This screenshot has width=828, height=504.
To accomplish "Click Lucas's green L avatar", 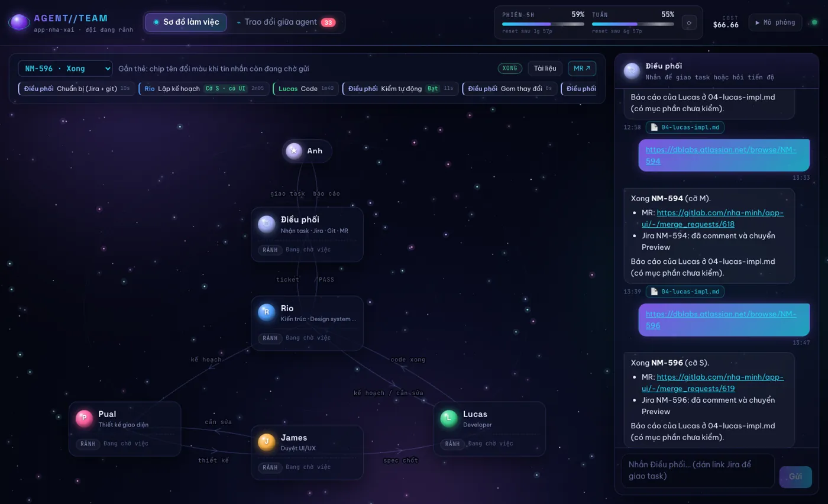I will tap(449, 418).
